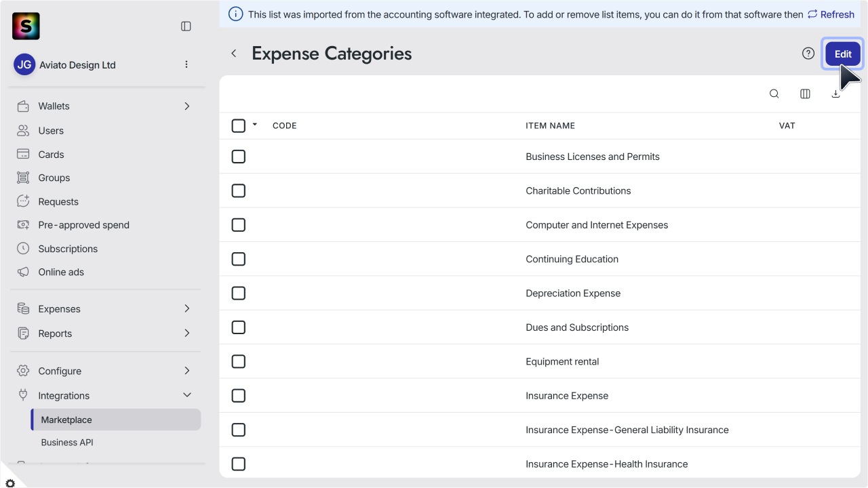Click the Configure gear icon
The height and width of the screenshot is (488, 868).
click(23, 371)
